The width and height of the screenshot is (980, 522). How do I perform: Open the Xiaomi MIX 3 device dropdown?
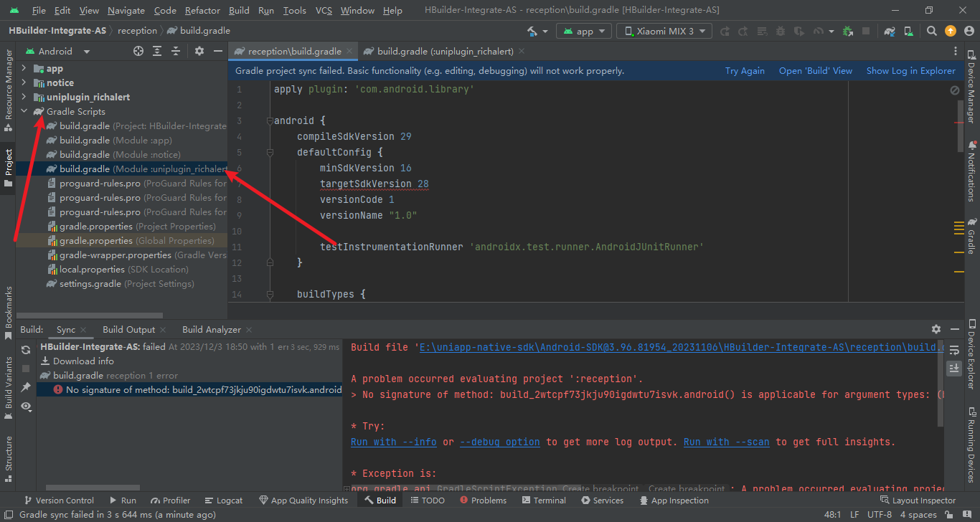[664, 31]
